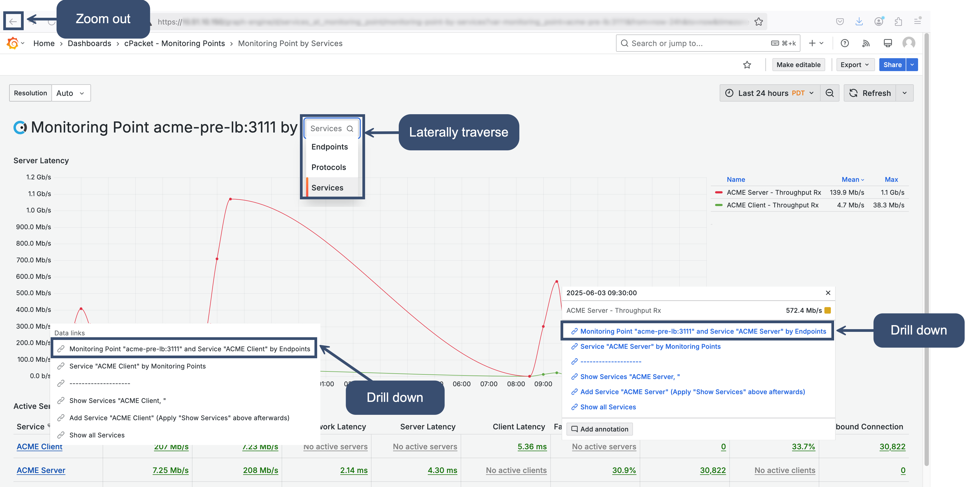
Task: Expand the Grafana logo menu chevron
Action: tap(23, 43)
